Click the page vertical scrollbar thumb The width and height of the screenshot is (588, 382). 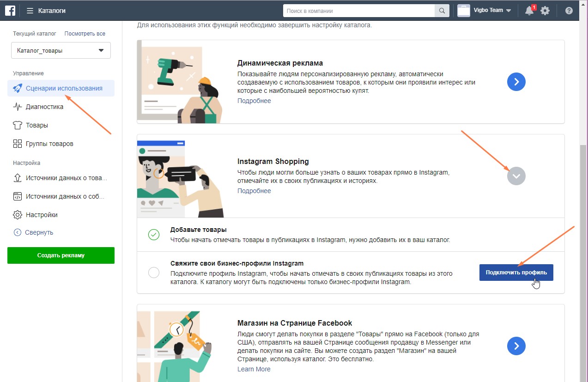click(583, 261)
